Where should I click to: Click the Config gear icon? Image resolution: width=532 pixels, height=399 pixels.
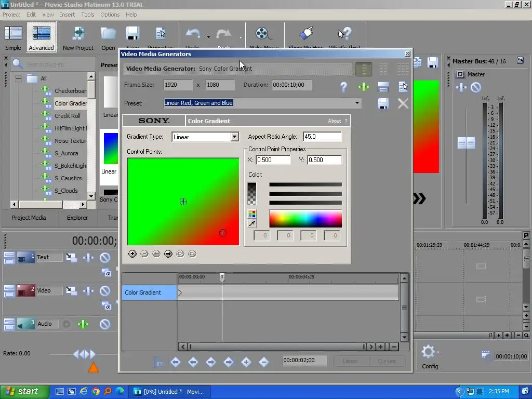pos(428,352)
